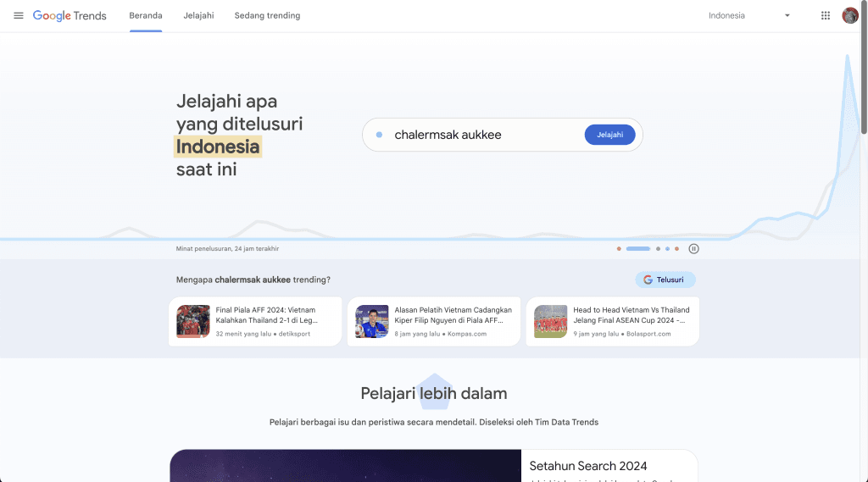Click the Bolasport.com article thumbnail

[x=551, y=322]
